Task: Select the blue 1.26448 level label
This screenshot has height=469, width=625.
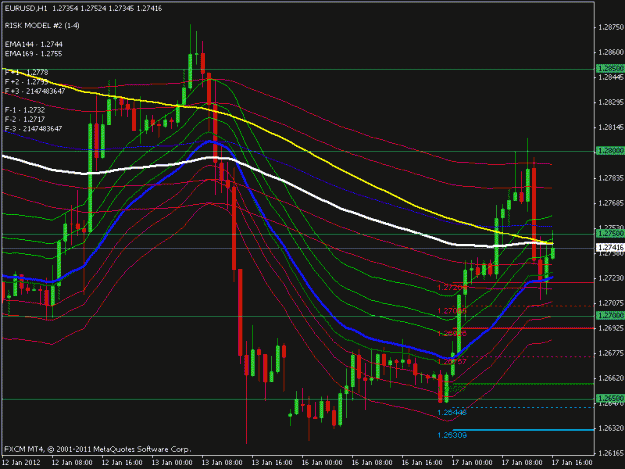Action: (x=452, y=413)
